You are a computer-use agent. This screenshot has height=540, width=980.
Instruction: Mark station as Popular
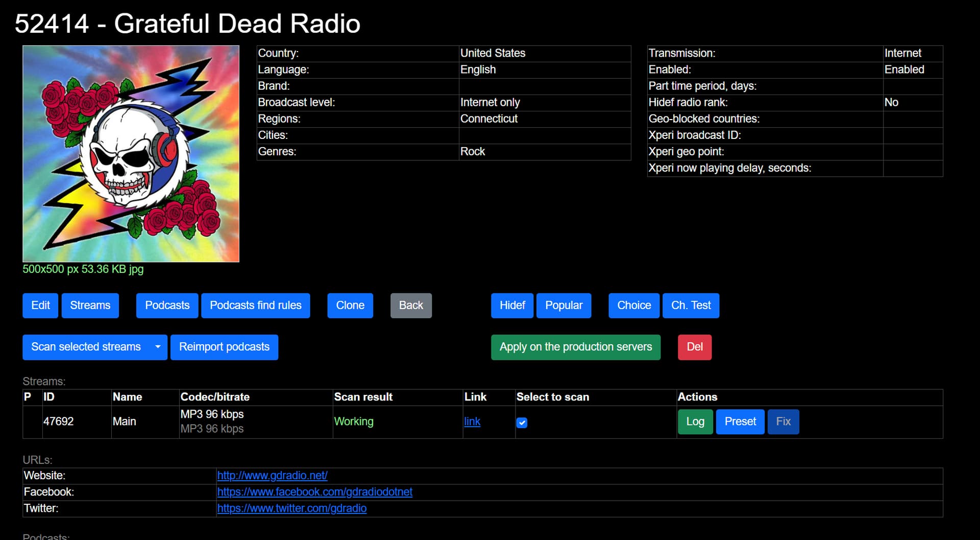click(563, 306)
